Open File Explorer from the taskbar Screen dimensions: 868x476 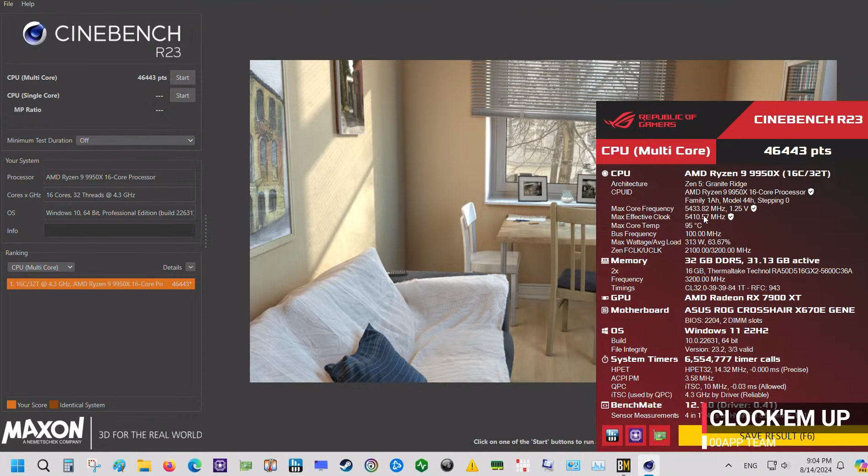(144, 465)
